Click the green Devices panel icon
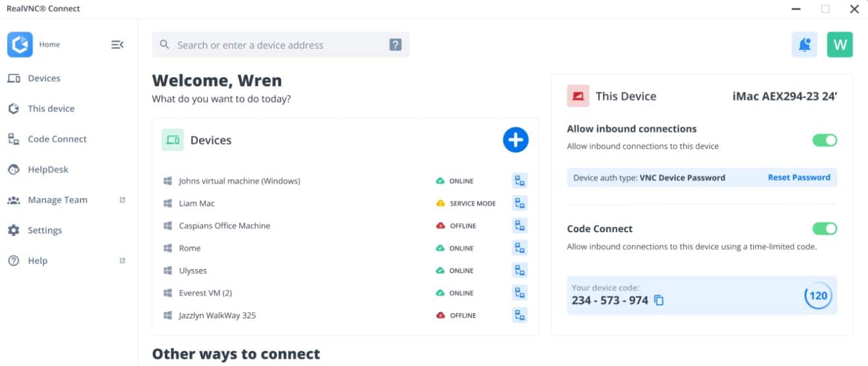This screenshot has height=366, width=868. pos(173,140)
